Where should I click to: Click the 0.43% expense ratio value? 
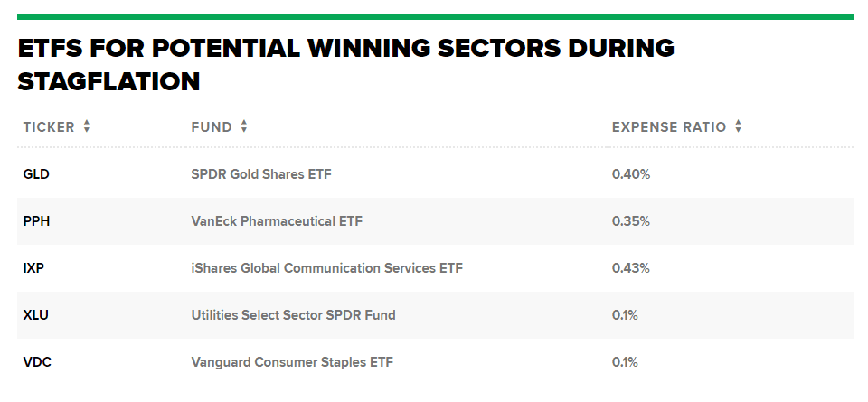pos(631,268)
